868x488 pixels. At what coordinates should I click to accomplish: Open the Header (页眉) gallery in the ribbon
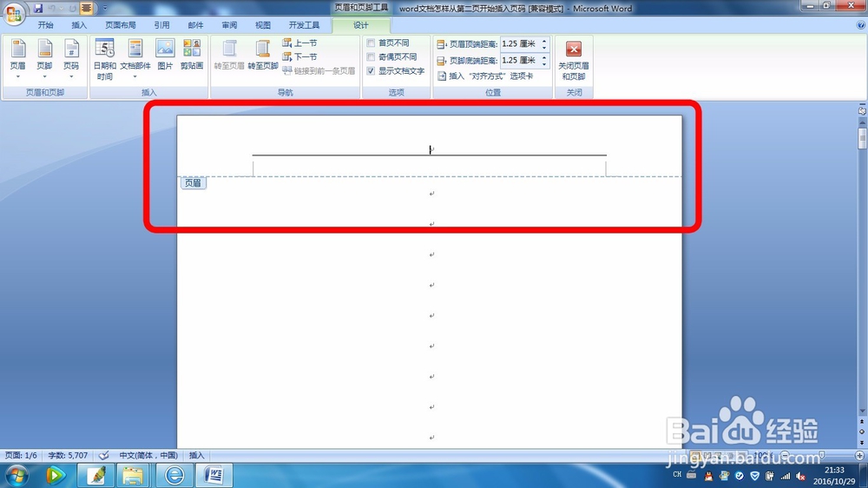click(17, 58)
